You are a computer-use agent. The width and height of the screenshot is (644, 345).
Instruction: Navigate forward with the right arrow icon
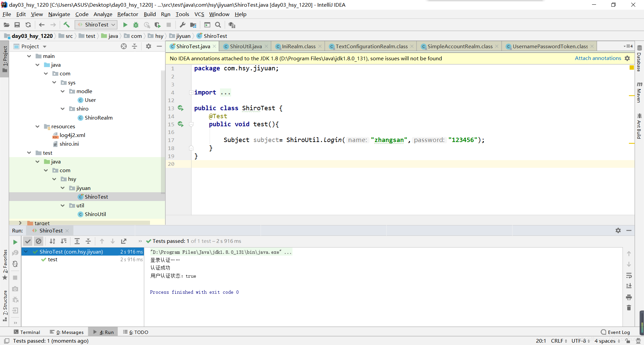(53, 25)
